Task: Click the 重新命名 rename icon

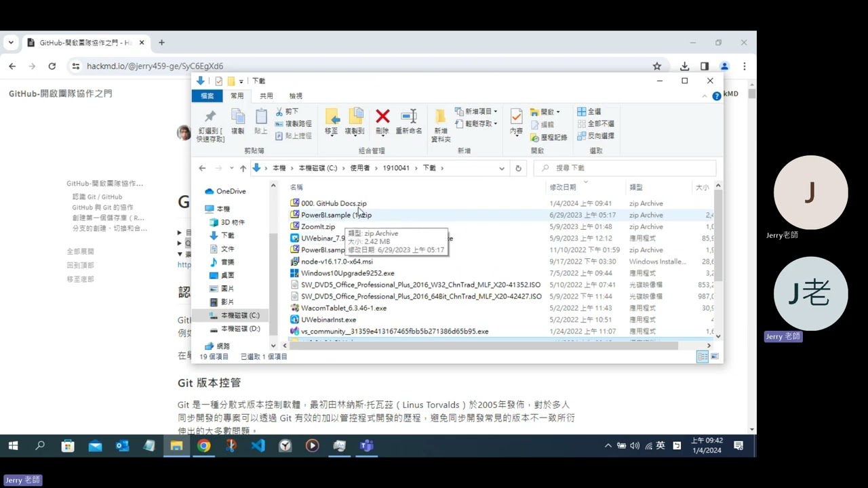Action: 408,117
